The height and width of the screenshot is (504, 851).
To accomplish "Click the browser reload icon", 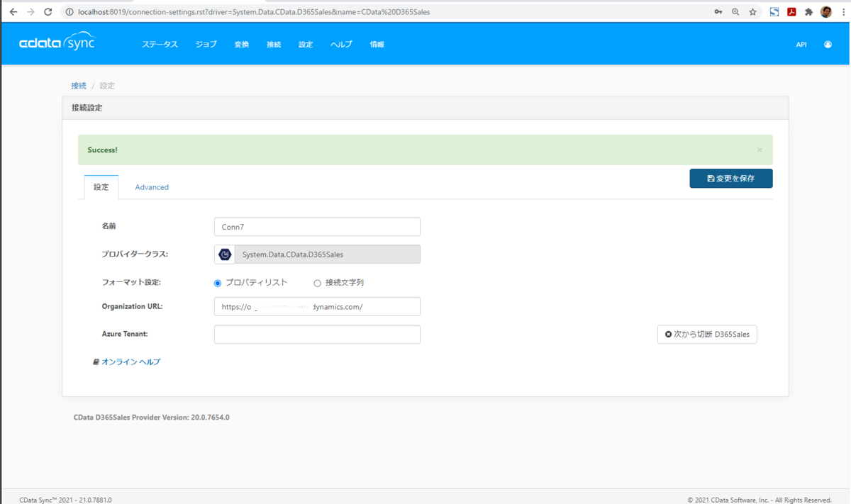I will point(48,12).
